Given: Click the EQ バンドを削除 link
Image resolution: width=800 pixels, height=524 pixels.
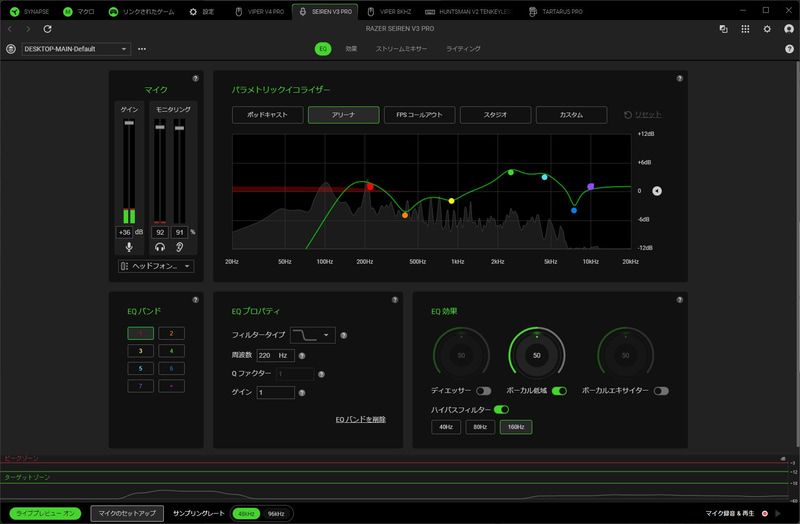Looking at the screenshot, I should coord(361,419).
